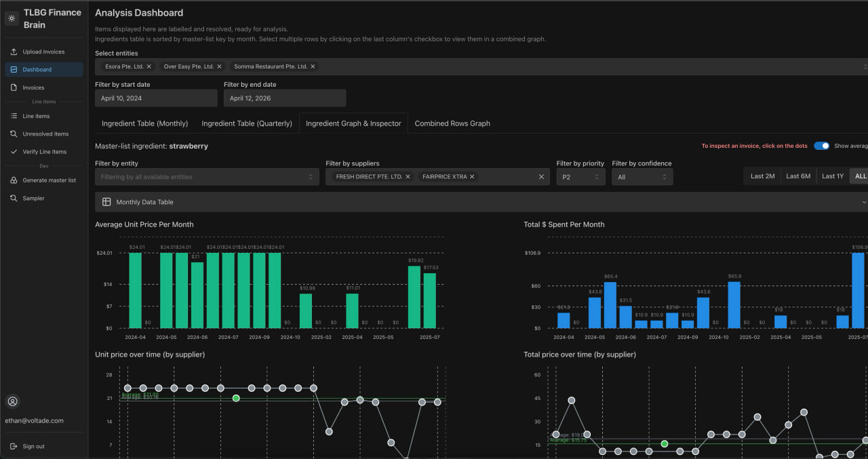Open the Filter by confidence dropdown
Screen dimensions: 868x459
tap(642, 176)
